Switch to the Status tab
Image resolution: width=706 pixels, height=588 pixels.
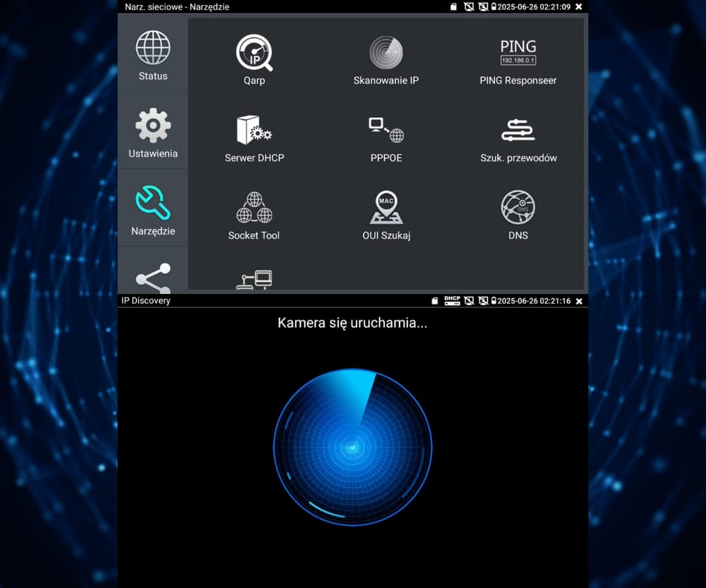pos(153,56)
